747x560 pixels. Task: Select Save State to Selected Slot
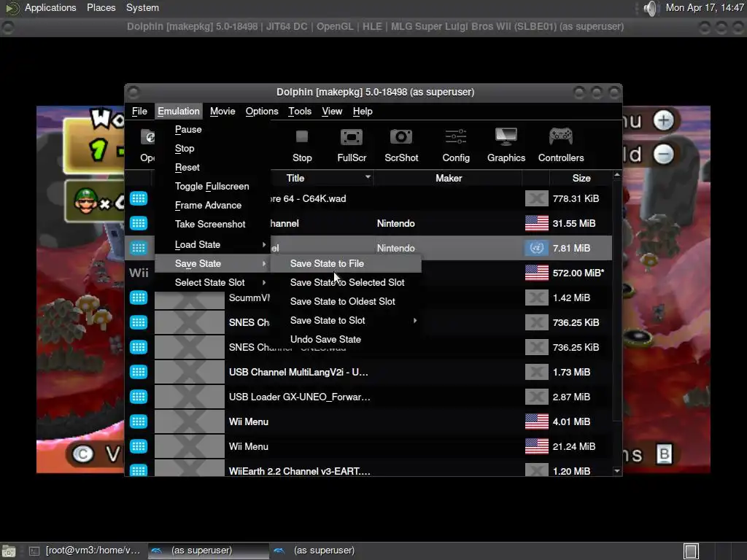point(346,282)
